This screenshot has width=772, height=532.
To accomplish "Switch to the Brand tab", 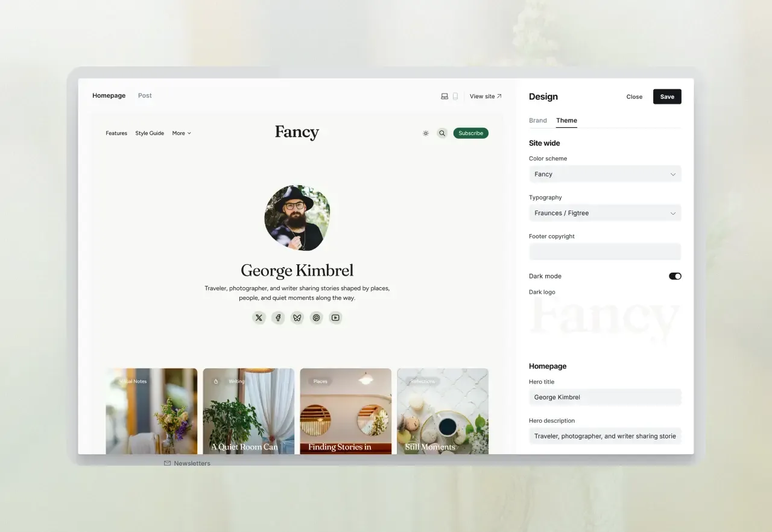I will [538, 121].
